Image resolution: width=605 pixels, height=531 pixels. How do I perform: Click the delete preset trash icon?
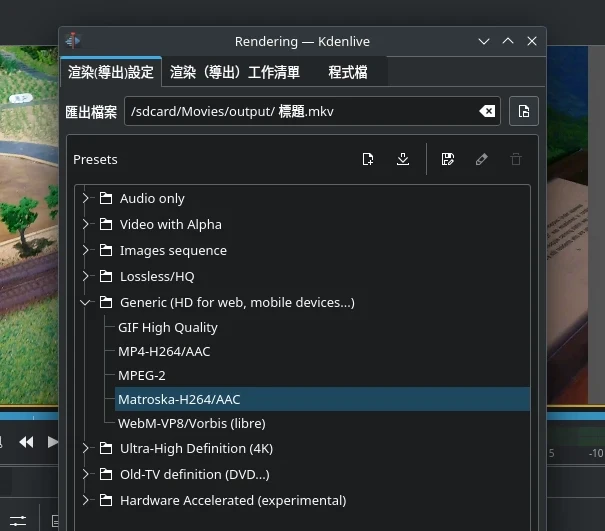coord(516,159)
